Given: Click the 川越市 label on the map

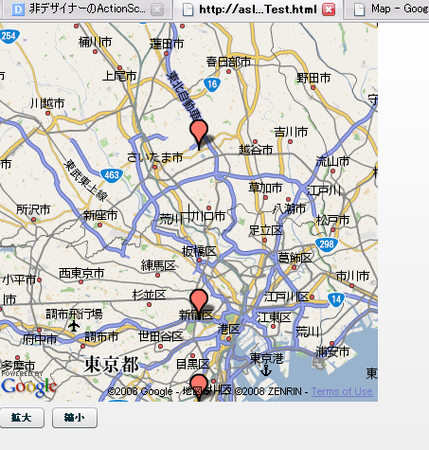Looking at the screenshot, I should pyautogui.click(x=47, y=103).
